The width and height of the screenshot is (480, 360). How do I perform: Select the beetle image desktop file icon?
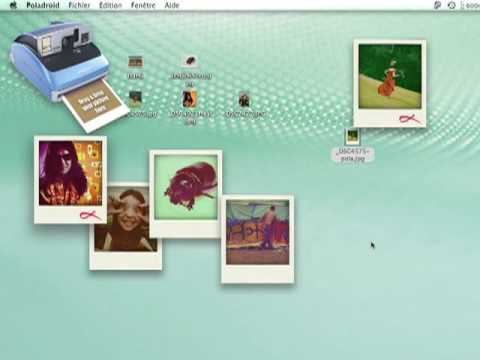191,61
